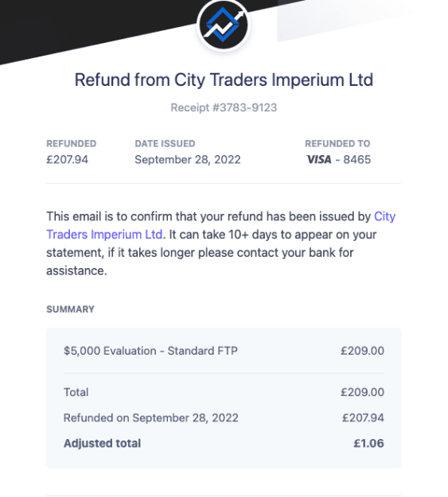Click the £207.94 amount in summary box
Screen dimensions: 448x497
363,417
